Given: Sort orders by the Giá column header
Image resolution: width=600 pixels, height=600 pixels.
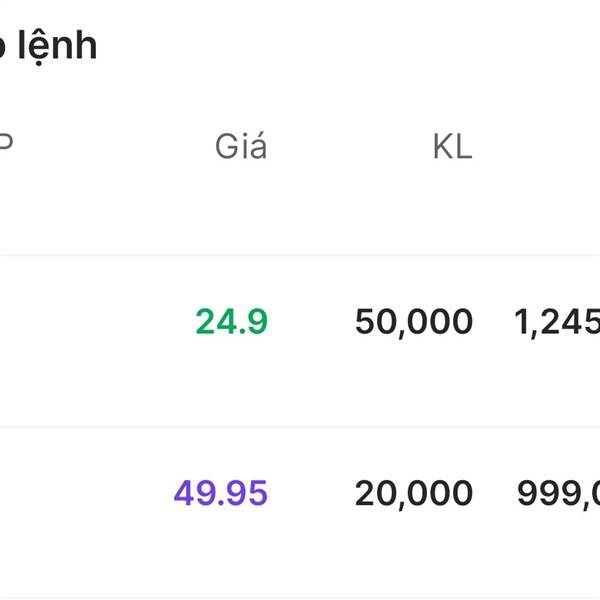Looking at the screenshot, I should pyautogui.click(x=241, y=146).
